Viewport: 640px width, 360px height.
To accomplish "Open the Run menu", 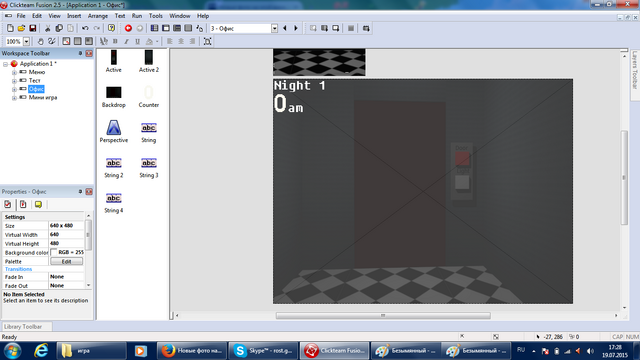I will pos(137,16).
